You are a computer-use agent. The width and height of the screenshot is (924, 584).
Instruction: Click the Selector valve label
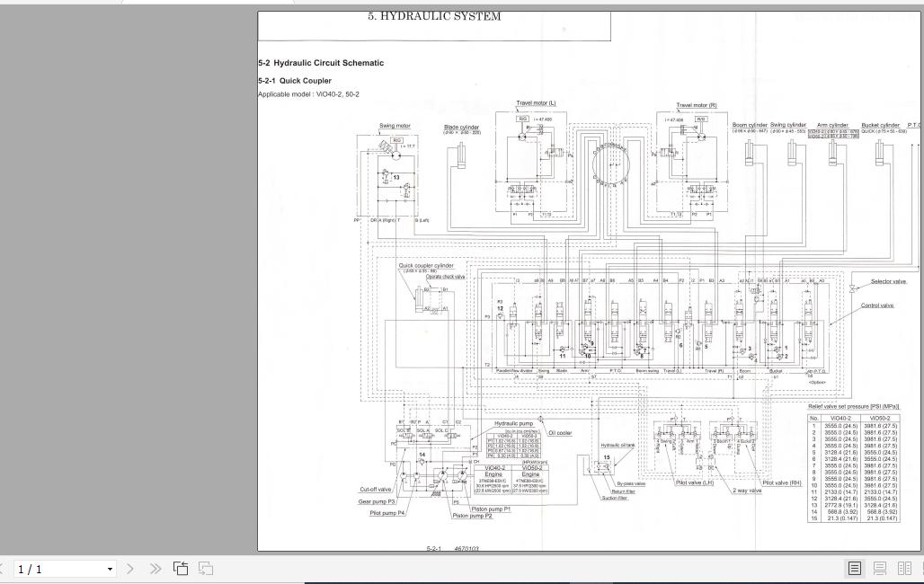tap(888, 282)
